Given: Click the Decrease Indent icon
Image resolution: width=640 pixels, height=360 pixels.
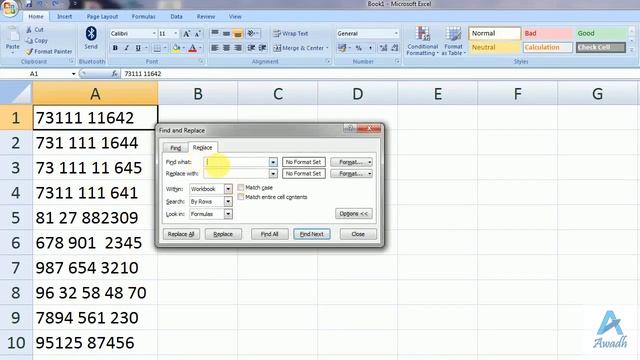Looking at the screenshot, I should (x=251, y=48).
